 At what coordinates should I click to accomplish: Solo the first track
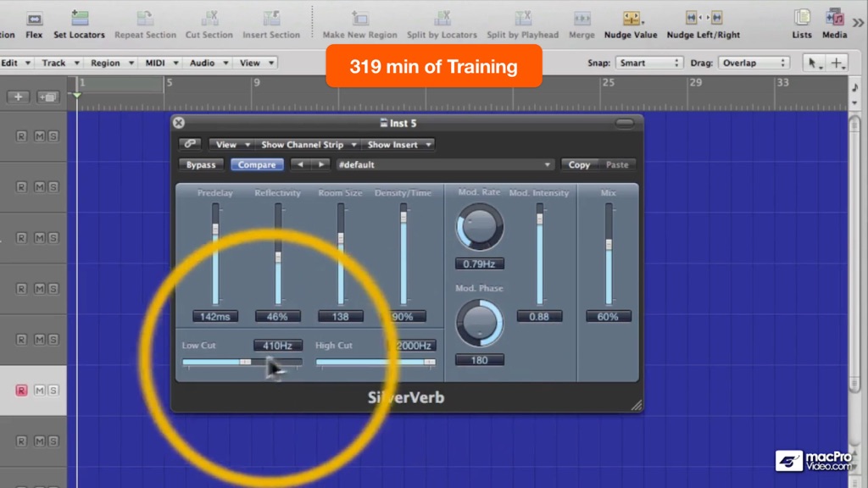pos(53,136)
